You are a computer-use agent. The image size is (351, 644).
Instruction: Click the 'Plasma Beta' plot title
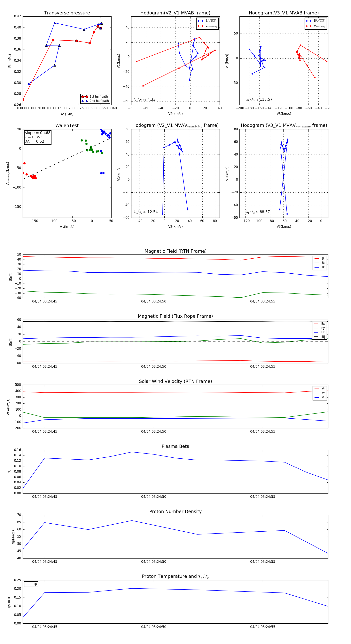(x=175, y=446)
